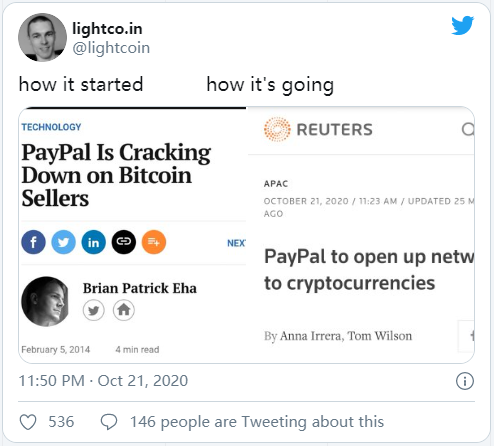
Task: Click the Twitter bird logo
Action: [463, 25]
